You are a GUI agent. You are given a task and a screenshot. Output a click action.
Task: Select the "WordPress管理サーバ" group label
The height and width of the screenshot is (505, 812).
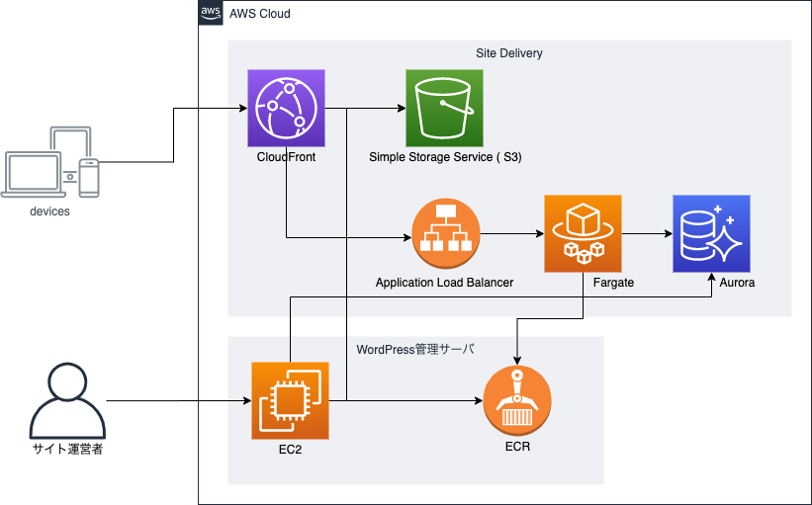(x=415, y=349)
